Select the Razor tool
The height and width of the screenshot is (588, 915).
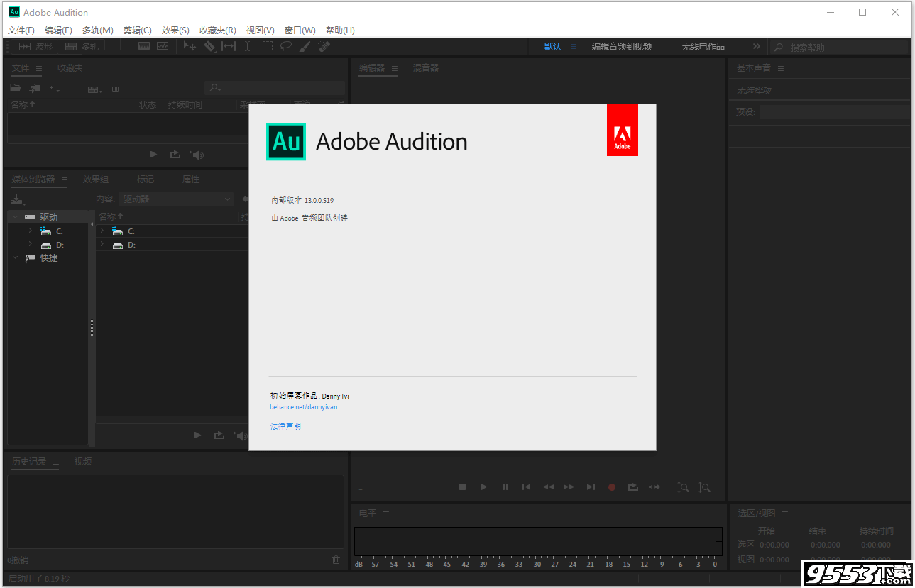pyautogui.click(x=209, y=46)
